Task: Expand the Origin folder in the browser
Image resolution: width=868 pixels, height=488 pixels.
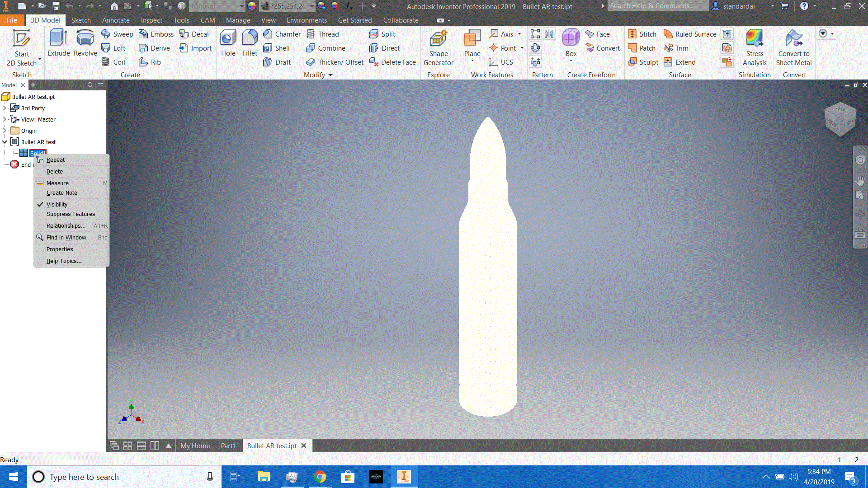Action: click(x=5, y=131)
